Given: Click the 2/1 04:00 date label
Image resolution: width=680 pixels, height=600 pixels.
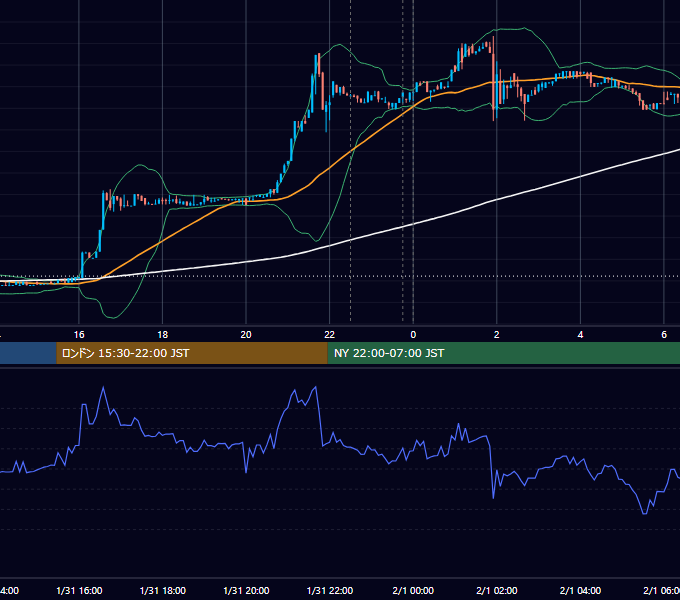Looking at the screenshot, I should click(580, 590).
